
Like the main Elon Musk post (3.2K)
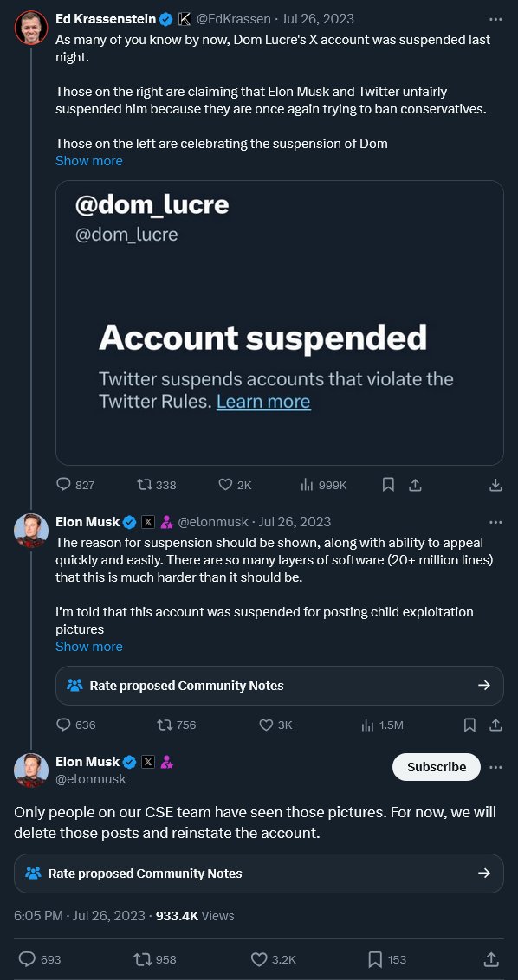point(273,959)
